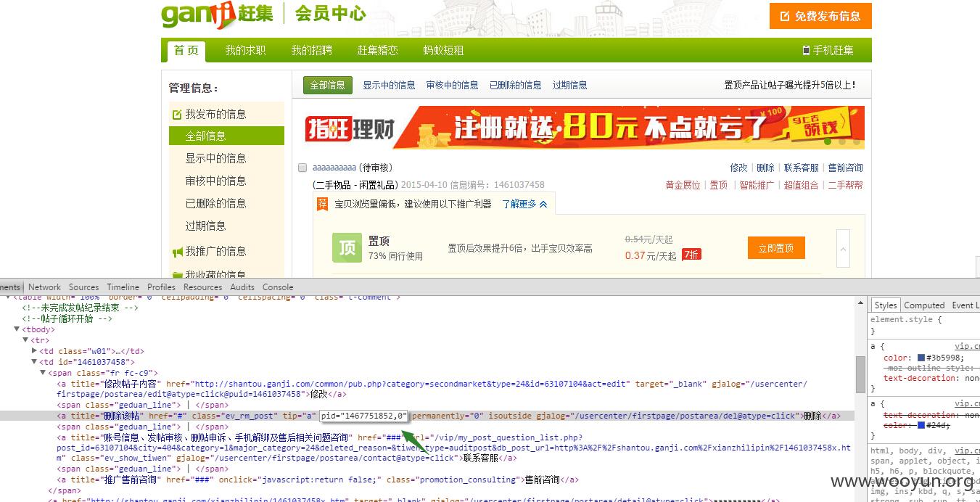The height and width of the screenshot is (502, 980).
Task: Switch to 显示中的信息 filter in top bar
Action: click(x=390, y=85)
